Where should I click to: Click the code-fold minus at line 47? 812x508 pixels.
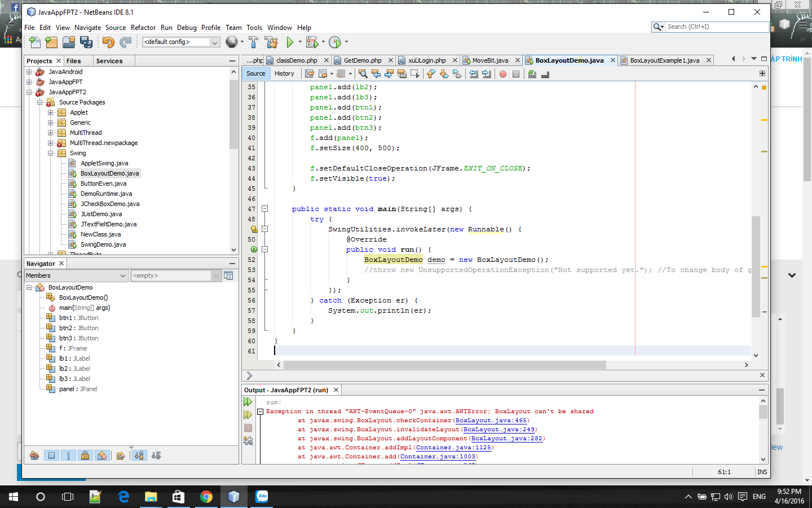[265, 209]
